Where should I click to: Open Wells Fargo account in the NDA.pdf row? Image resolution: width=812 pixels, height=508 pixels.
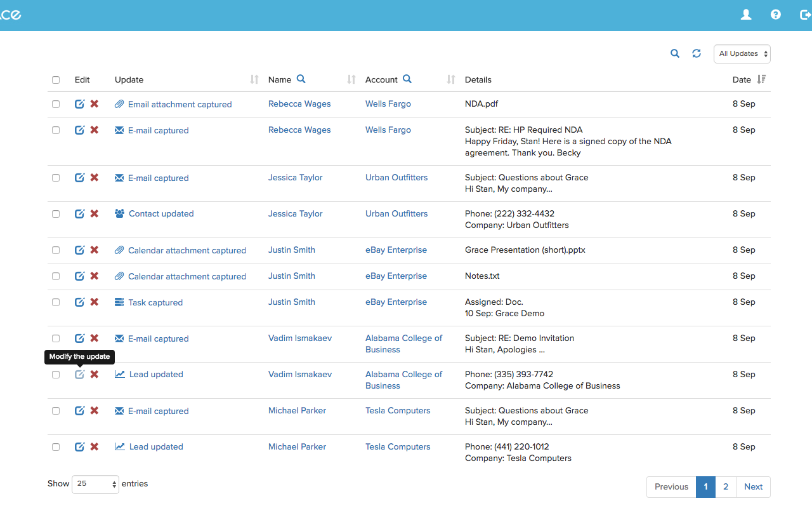388,104
